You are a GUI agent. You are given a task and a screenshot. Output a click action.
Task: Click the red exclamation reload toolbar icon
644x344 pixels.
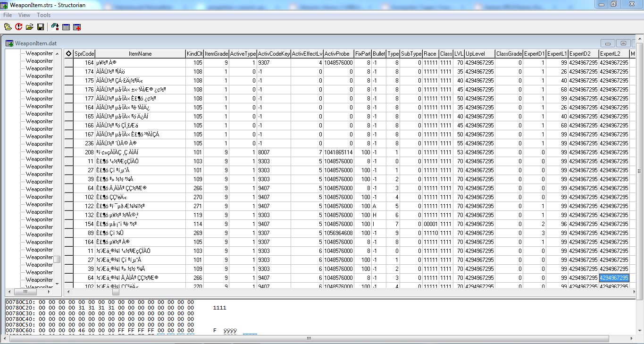tap(19, 27)
